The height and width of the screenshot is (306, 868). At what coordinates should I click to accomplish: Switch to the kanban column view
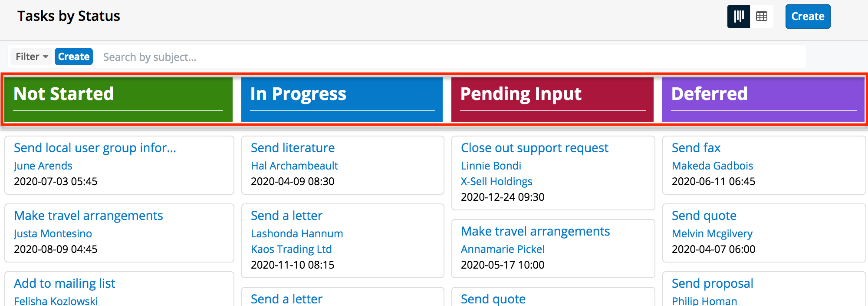739,17
